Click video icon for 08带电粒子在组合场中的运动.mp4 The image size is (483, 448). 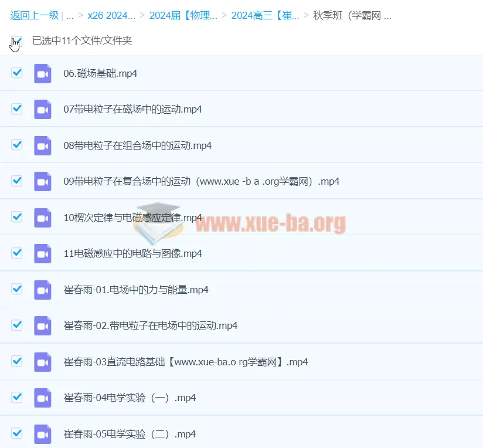point(43,145)
